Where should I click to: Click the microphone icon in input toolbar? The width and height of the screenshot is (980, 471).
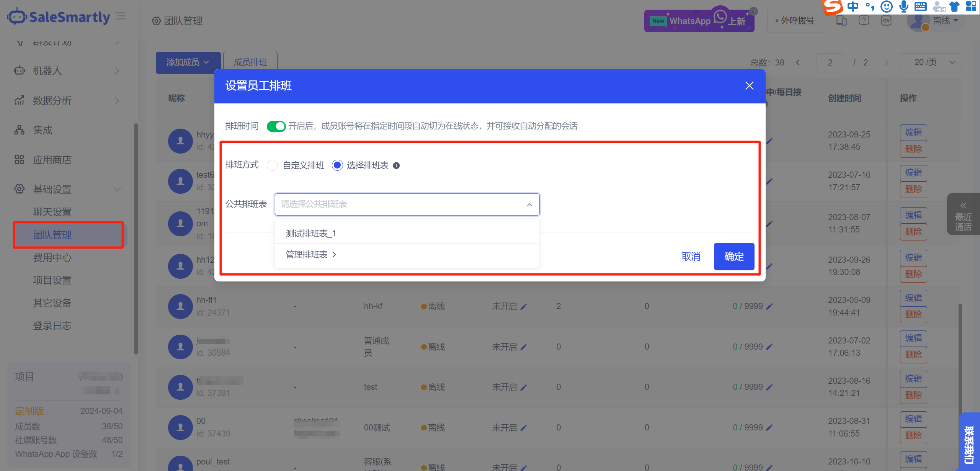[x=904, y=7]
